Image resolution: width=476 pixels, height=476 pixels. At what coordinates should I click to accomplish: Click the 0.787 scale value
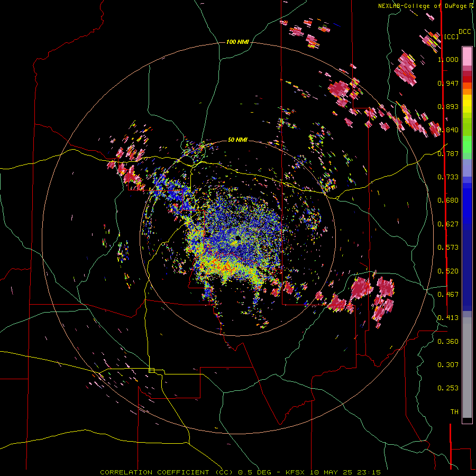pos(448,153)
